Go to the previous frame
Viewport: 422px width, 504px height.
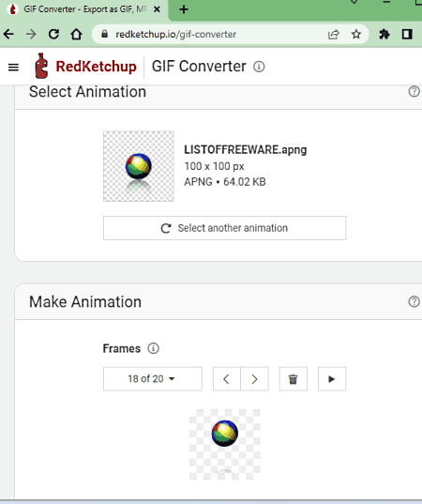click(226, 378)
